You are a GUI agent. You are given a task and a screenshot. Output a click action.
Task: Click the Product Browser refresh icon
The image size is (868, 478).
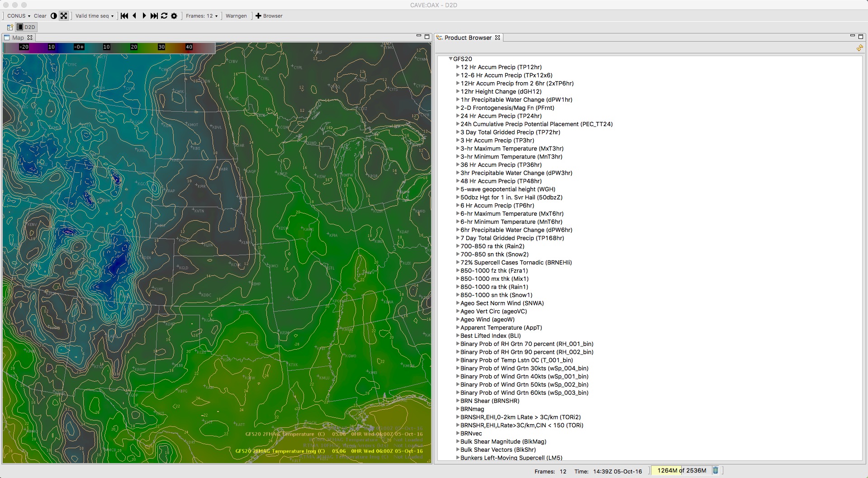pyautogui.click(x=859, y=48)
